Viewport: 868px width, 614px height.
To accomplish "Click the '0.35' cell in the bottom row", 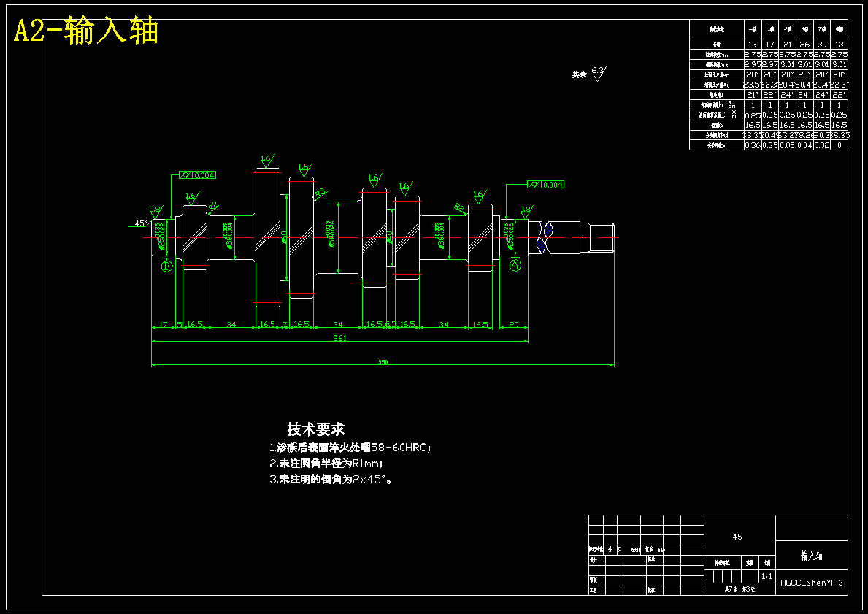I will click(770, 145).
